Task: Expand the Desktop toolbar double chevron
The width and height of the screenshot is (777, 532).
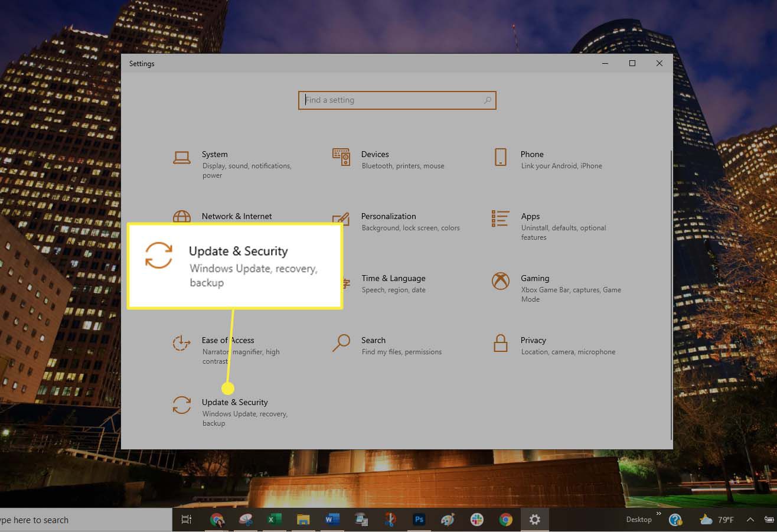Action: [x=658, y=514]
